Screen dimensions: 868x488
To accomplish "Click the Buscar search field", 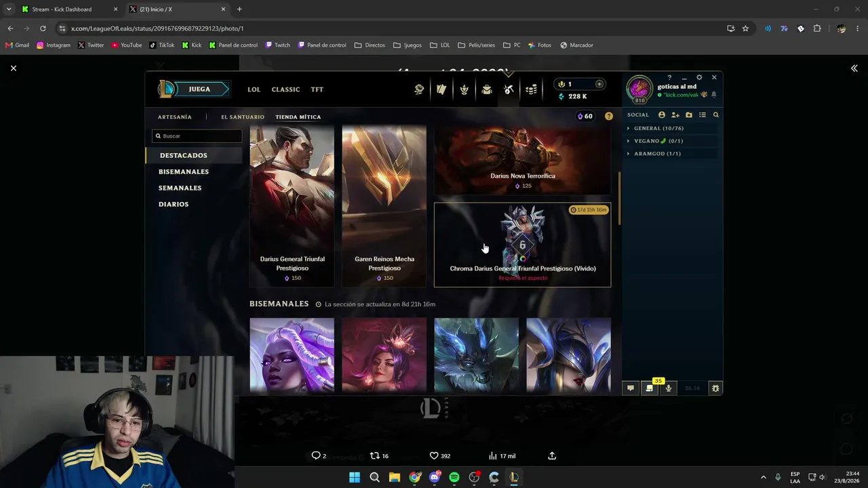I will coord(197,136).
